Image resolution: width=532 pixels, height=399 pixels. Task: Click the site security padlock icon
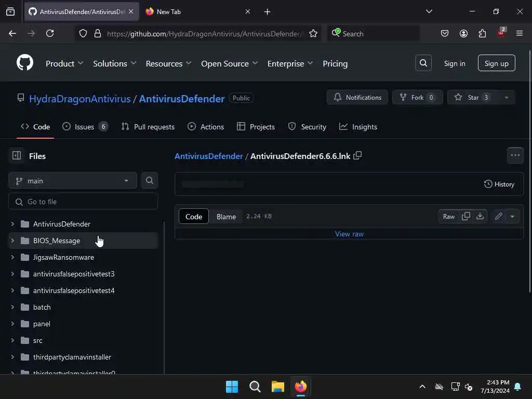pyautogui.click(x=98, y=34)
